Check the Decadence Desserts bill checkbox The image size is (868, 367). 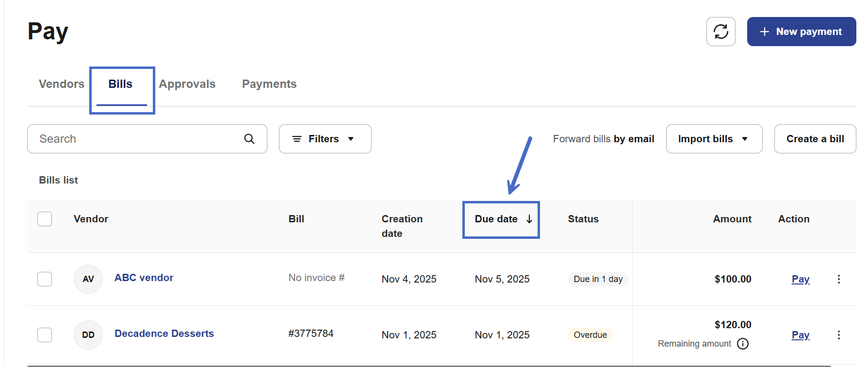click(45, 335)
